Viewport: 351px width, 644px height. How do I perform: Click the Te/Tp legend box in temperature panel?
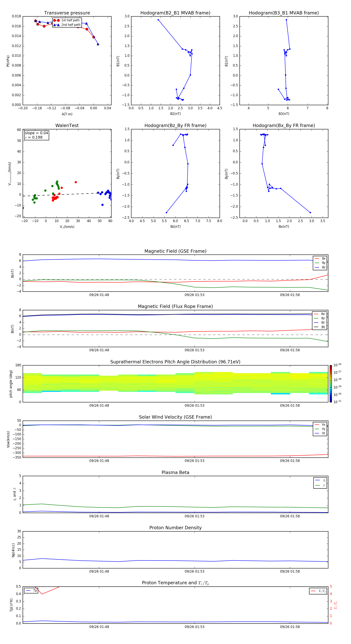coord(318,591)
